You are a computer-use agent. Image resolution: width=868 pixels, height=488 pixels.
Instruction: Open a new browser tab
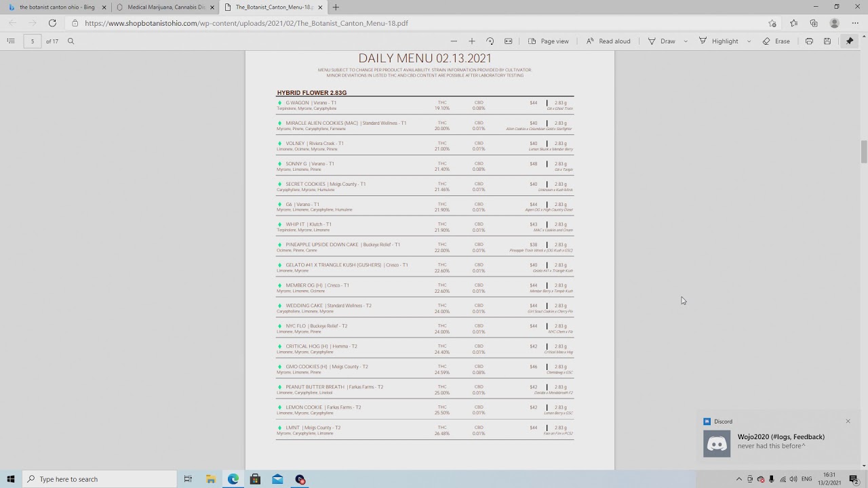click(336, 7)
